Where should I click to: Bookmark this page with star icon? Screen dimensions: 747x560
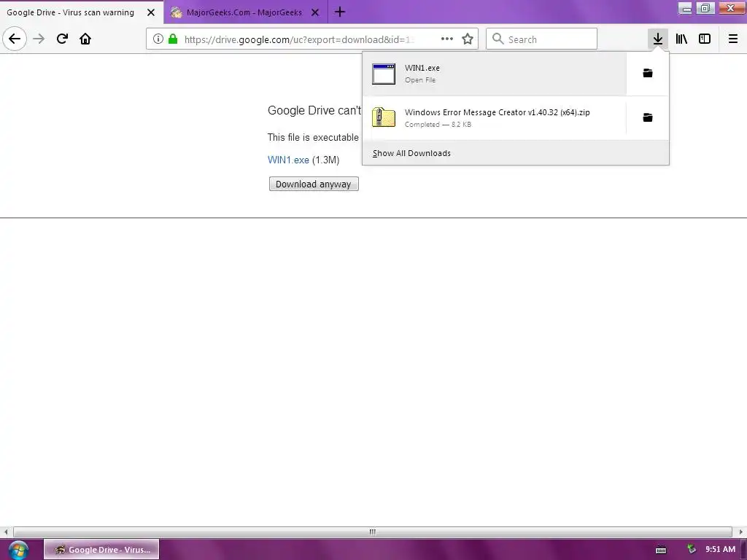click(x=468, y=39)
